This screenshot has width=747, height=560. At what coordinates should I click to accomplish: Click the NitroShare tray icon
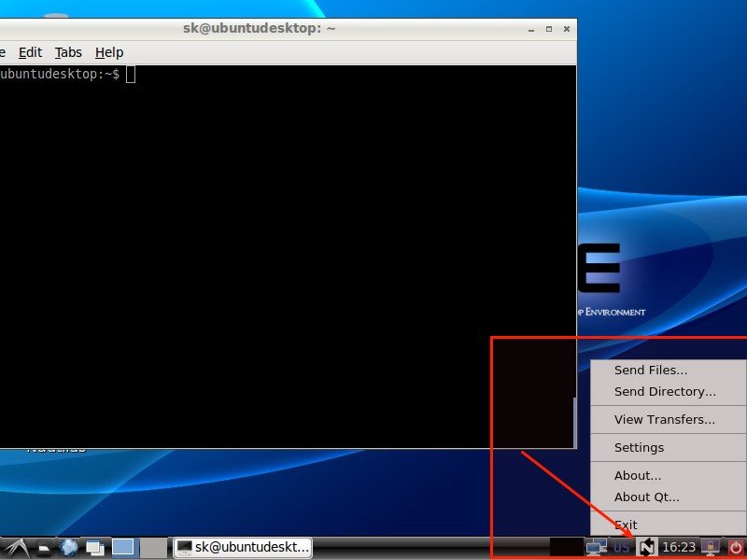point(646,547)
